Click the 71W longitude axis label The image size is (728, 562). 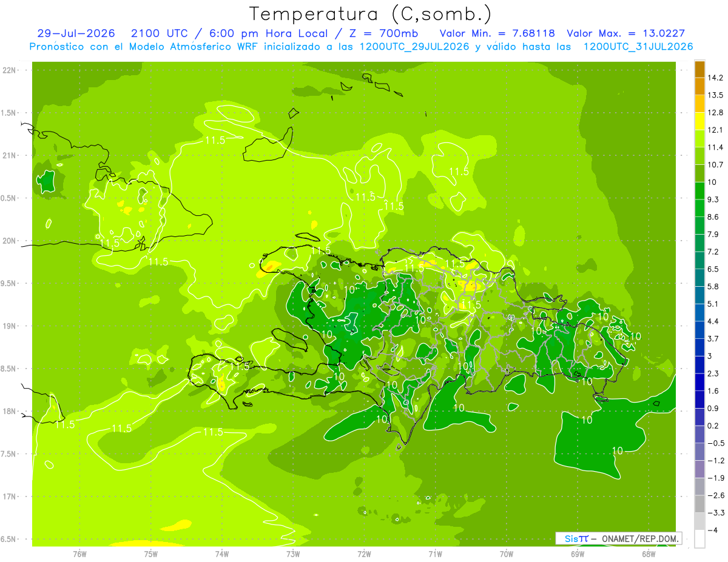[435, 554]
